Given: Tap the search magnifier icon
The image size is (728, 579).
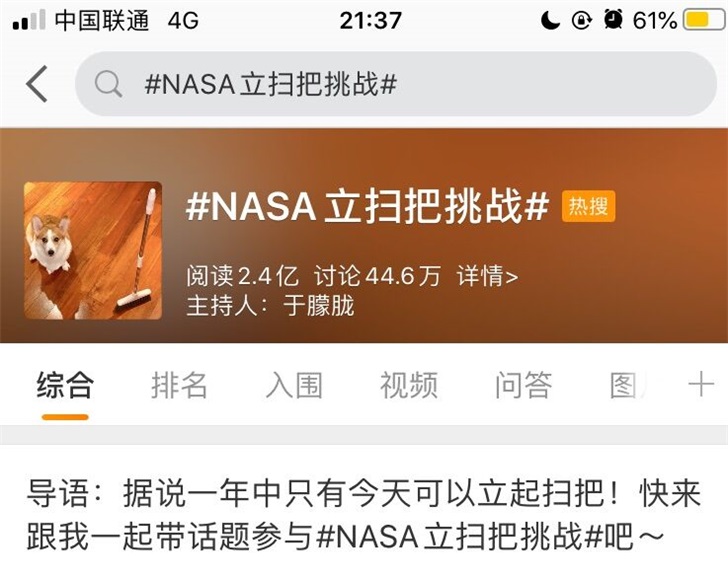Looking at the screenshot, I should [108, 84].
